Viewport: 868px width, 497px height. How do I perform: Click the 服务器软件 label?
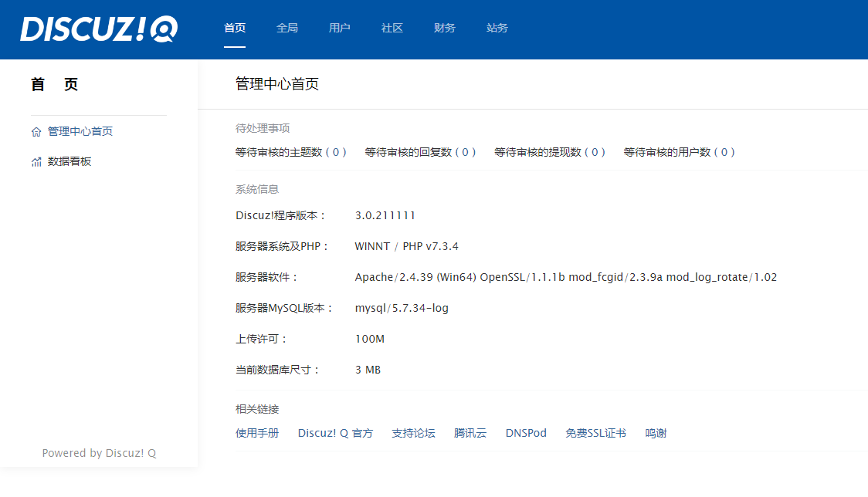tap(266, 277)
